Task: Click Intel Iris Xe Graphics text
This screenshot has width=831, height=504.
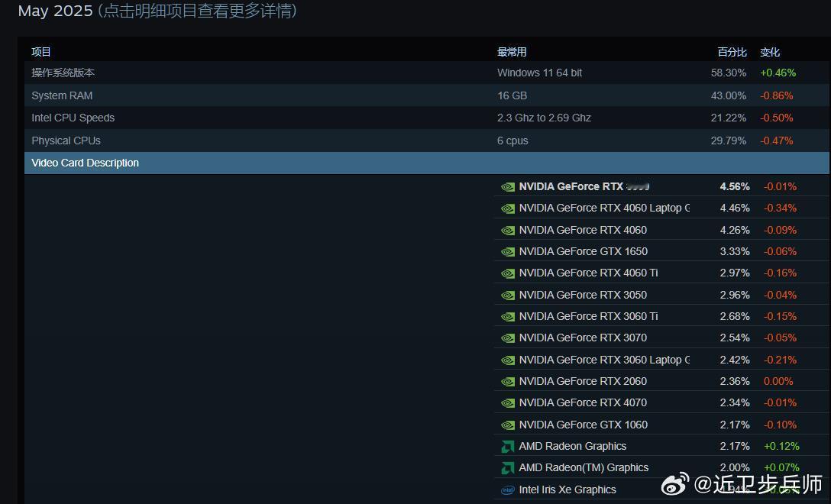Action: point(567,489)
